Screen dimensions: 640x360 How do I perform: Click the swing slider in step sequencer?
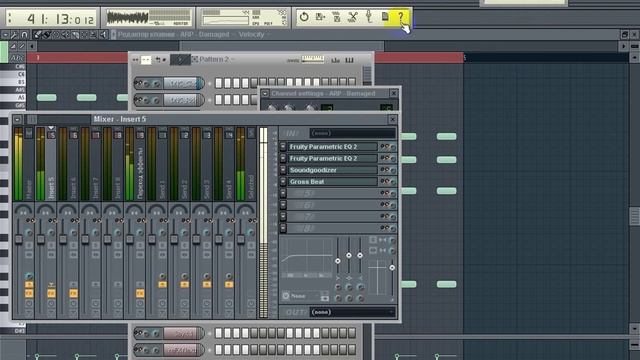pos(313,60)
